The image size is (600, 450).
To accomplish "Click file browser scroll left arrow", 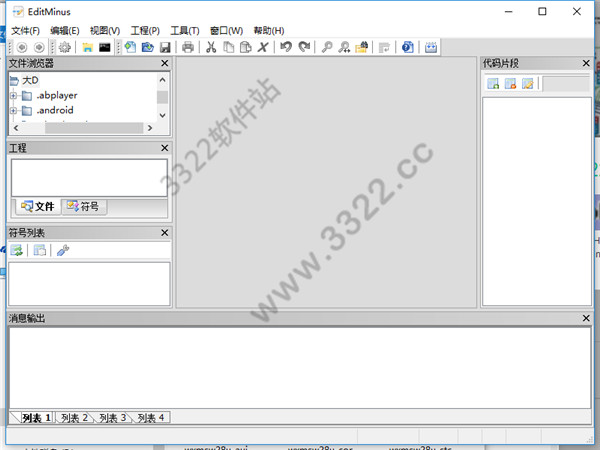I will tap(16, 128).
